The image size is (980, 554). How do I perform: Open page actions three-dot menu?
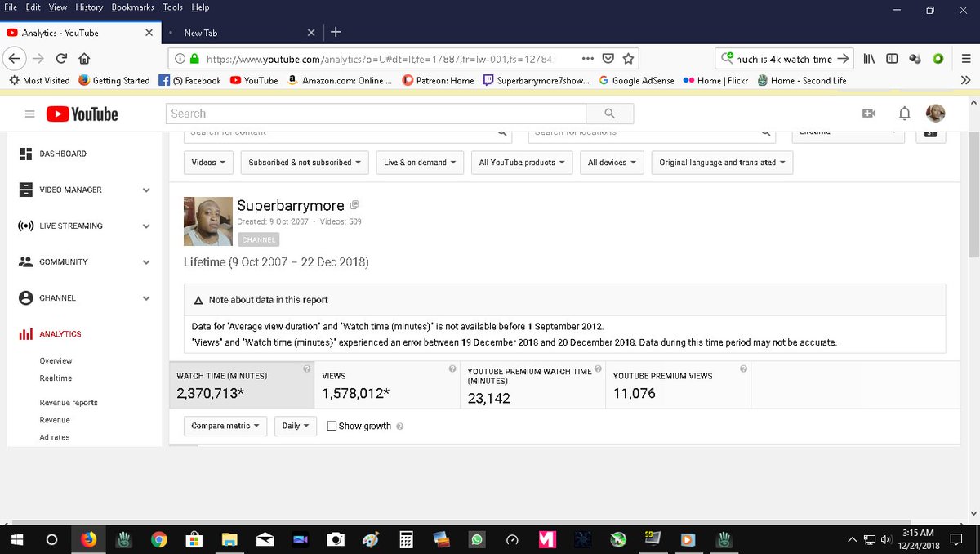[588, 59]
